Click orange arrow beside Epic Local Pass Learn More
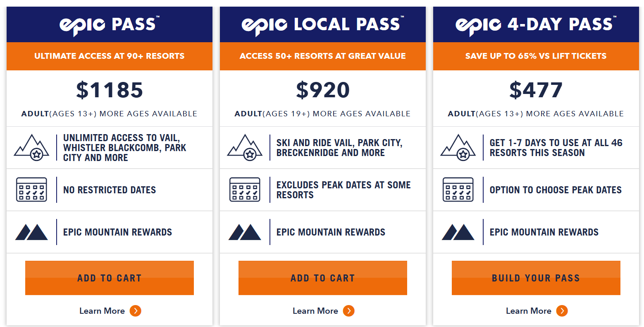Image resolution: width=644 pixels, height=327 pixels. (349, 311)
